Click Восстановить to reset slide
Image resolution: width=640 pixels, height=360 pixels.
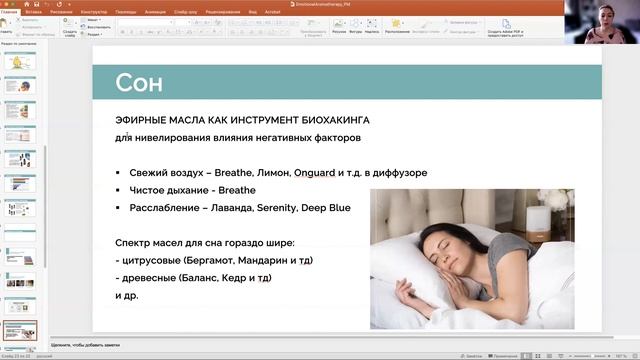click(96, 27)
